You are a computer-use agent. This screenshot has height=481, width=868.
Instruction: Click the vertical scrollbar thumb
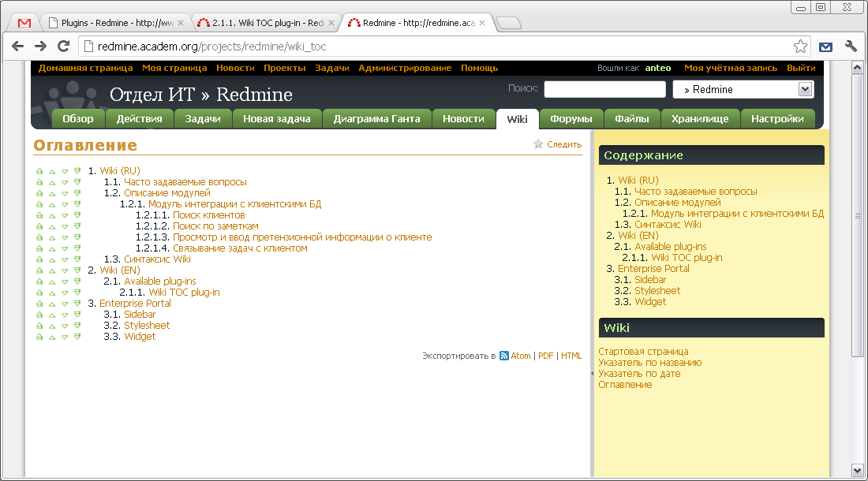tap(858, 215)
